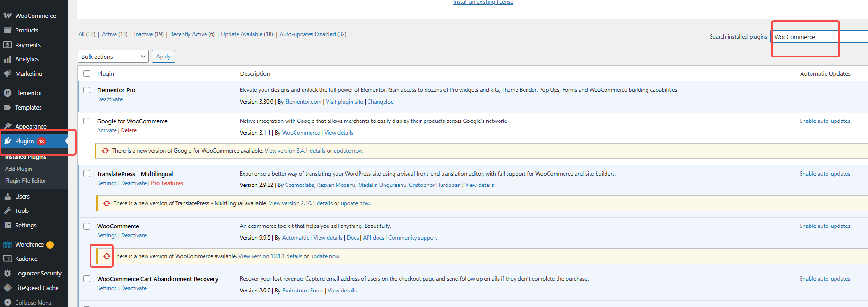The height and width of the screenshot is (307, 868).
Task: Open the Bulk actions dropdown
Action: point(113,57)
